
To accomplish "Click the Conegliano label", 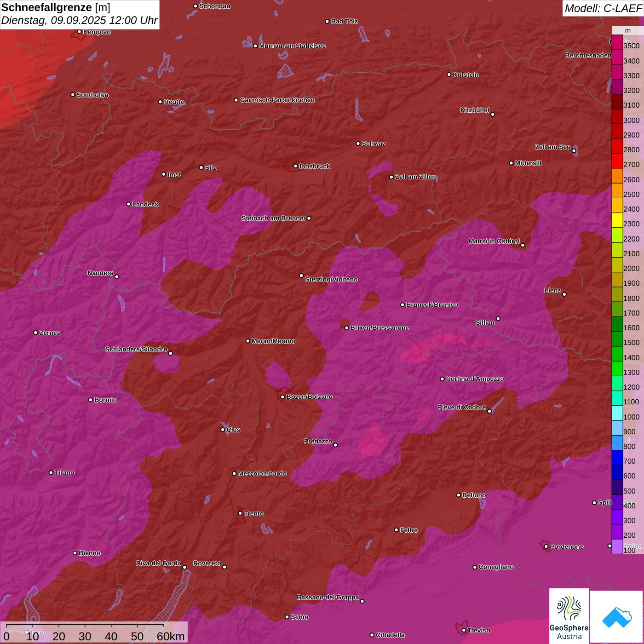I will (x=496, y=567).
